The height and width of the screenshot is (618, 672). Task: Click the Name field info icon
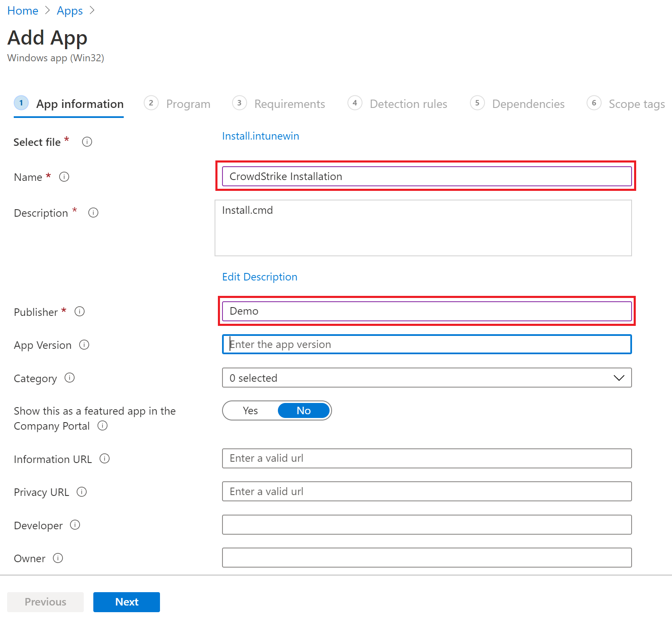[64, 177]
